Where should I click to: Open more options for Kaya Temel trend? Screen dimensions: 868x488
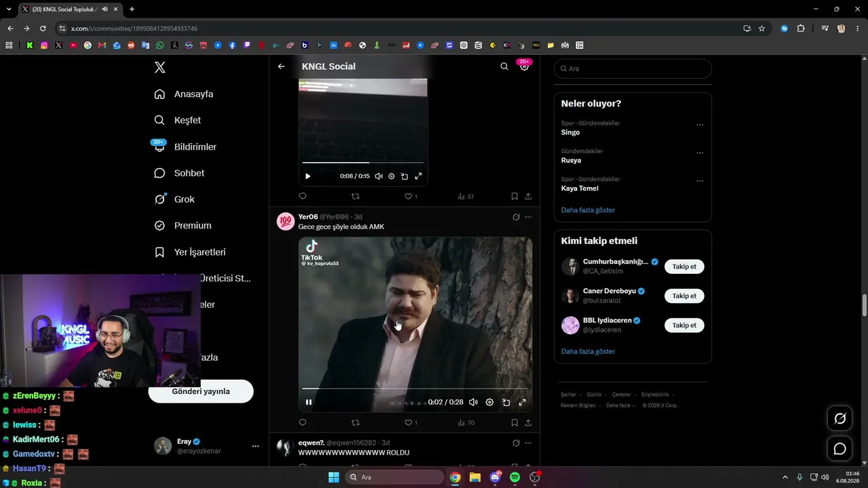pyautogui.click(x=700, y=181)
